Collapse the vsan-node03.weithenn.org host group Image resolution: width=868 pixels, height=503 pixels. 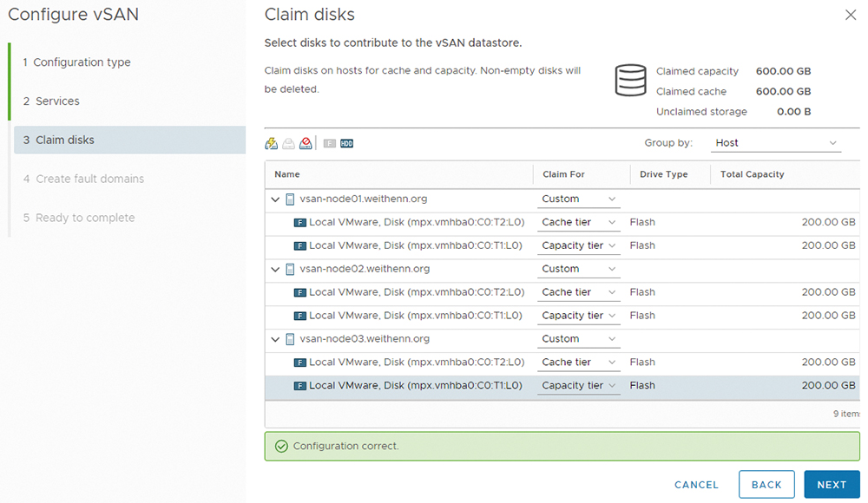[x=275, y=339]
